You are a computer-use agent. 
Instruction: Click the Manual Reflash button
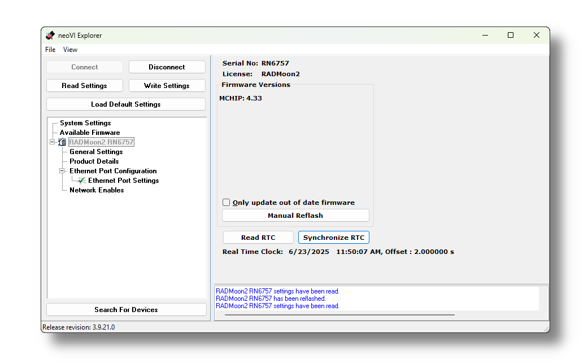pos(295,216)
